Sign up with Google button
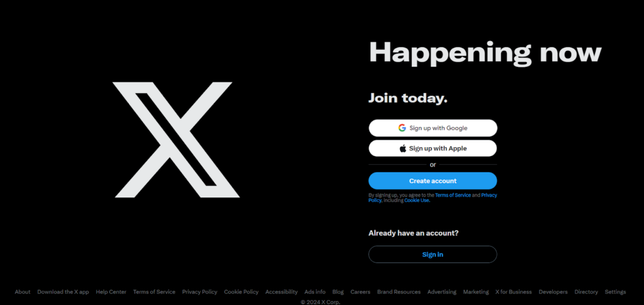This screenshot has width=644, height=305. pos(433,128)
